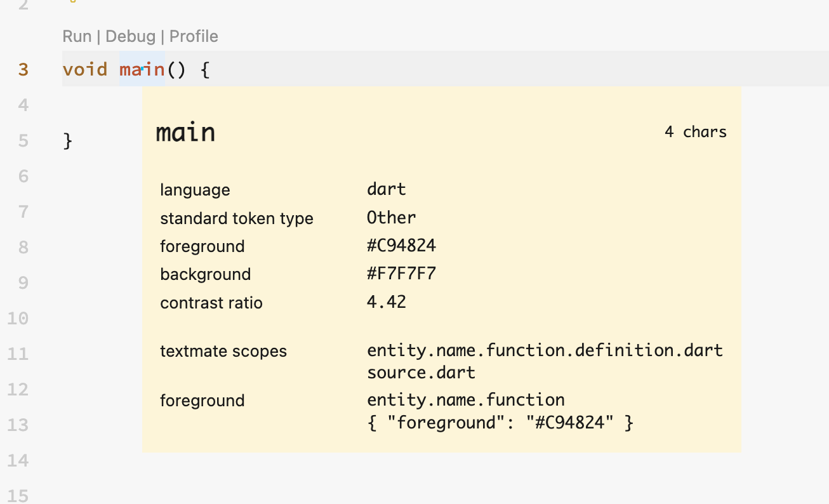The width and height of the screenshot is (829, 504).
Task: Select the highlighted main function name
Action: tap(141, 69)
